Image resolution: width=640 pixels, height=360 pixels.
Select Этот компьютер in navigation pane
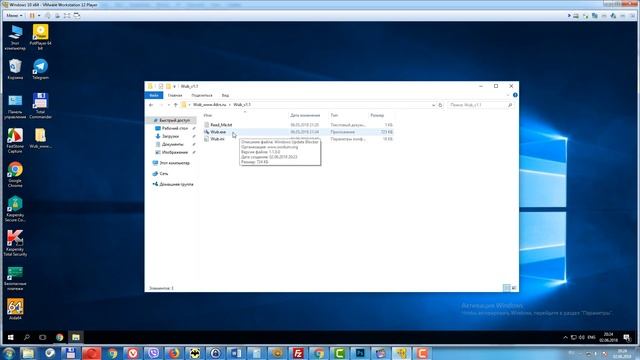pyautogui.click(x=174, y=163)
